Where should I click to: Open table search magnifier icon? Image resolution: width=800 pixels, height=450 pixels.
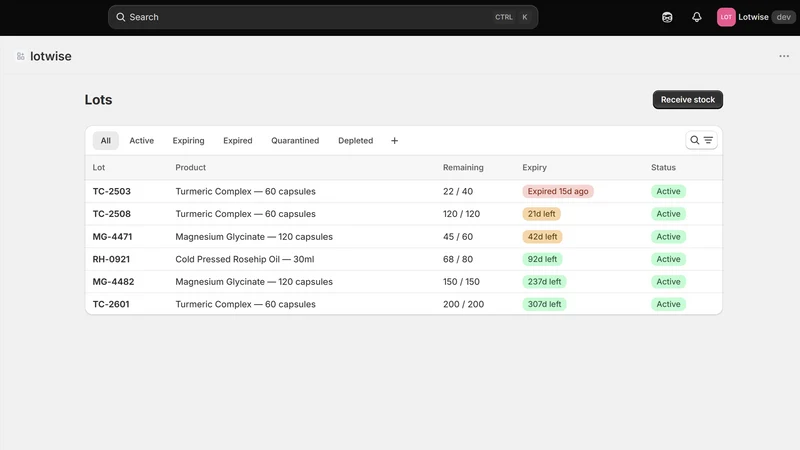[694, 140]
